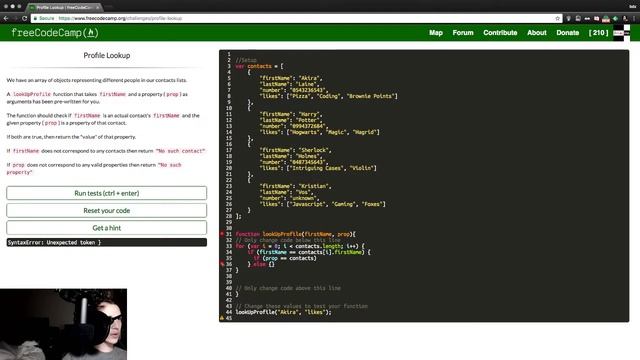The image size is (640, 360).
Task: Click the lightbulb extension icon
Action: coord(568,18)
